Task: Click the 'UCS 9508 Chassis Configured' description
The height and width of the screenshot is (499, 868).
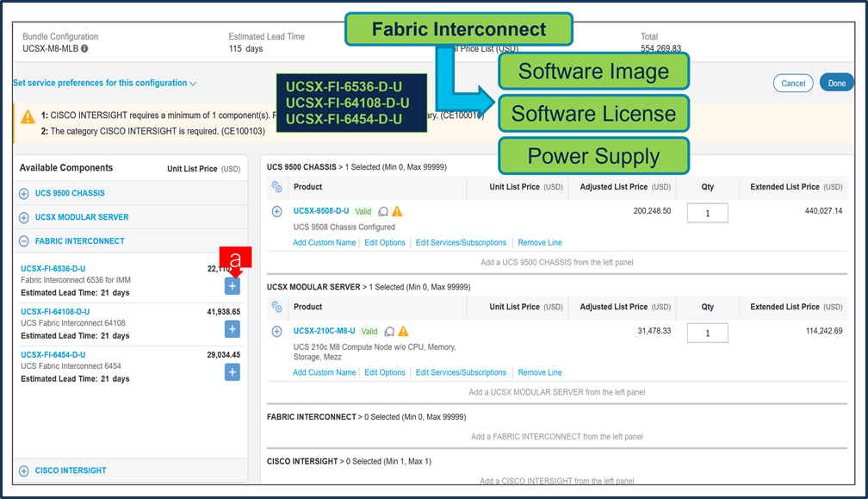Action: click(x=344, y=227)
